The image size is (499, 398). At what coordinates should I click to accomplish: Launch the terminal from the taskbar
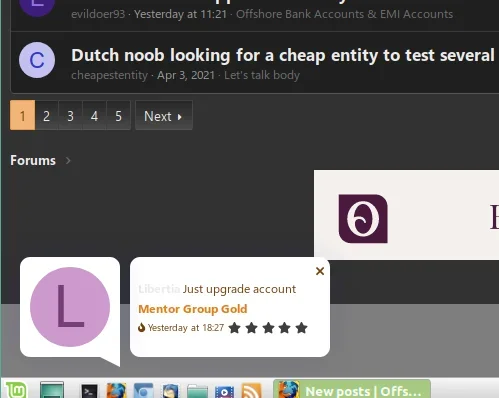[89, 391]
